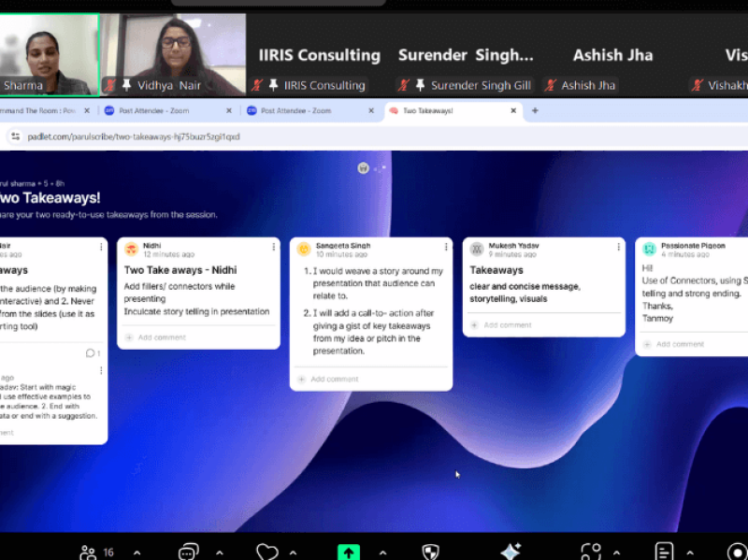Viewport: 748px width, 560px height.
Task: Switch to the Two Takeaways! browser tab
Action: [453, 110]
